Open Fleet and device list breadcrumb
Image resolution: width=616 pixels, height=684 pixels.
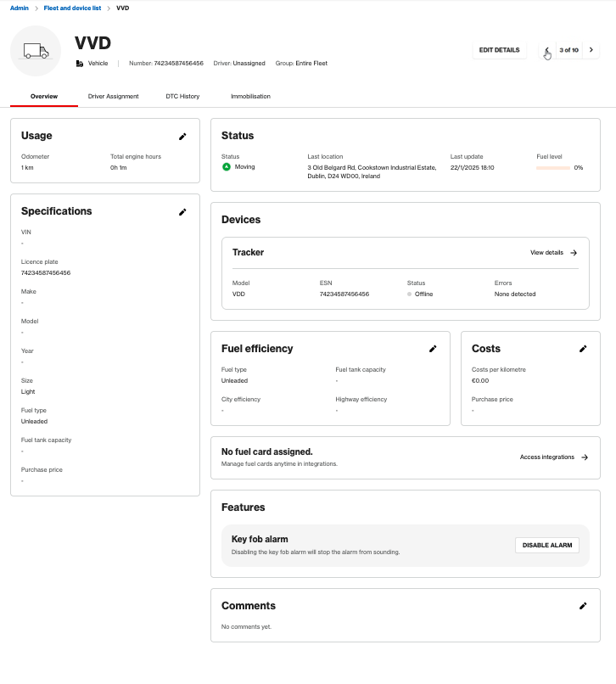pyautogui.click(x=72, y=8)
